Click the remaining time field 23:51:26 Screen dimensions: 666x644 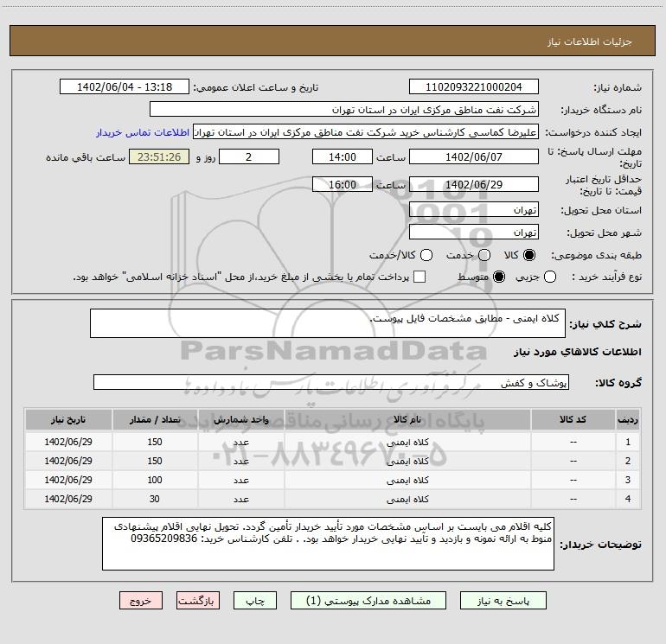tap(159, 157)
